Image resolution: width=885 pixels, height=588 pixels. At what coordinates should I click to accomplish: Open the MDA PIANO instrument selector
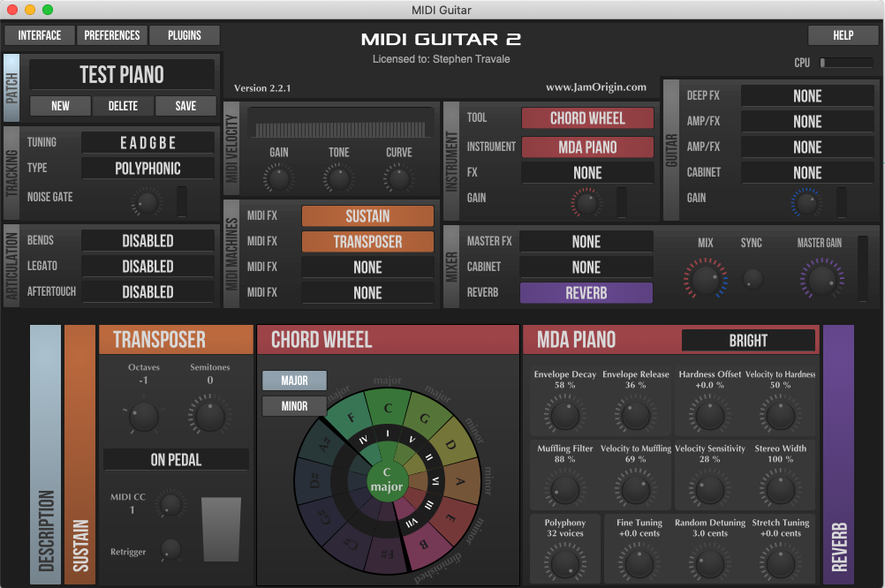pos(587,147)
